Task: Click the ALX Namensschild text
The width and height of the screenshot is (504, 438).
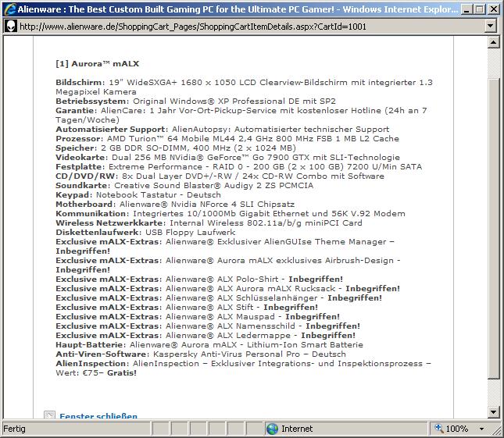Action: tap(256, 326)
